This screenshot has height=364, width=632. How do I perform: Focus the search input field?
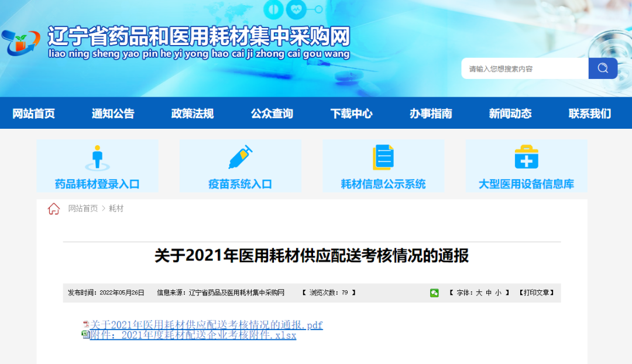pyautogui.click(x=525, y=68)
